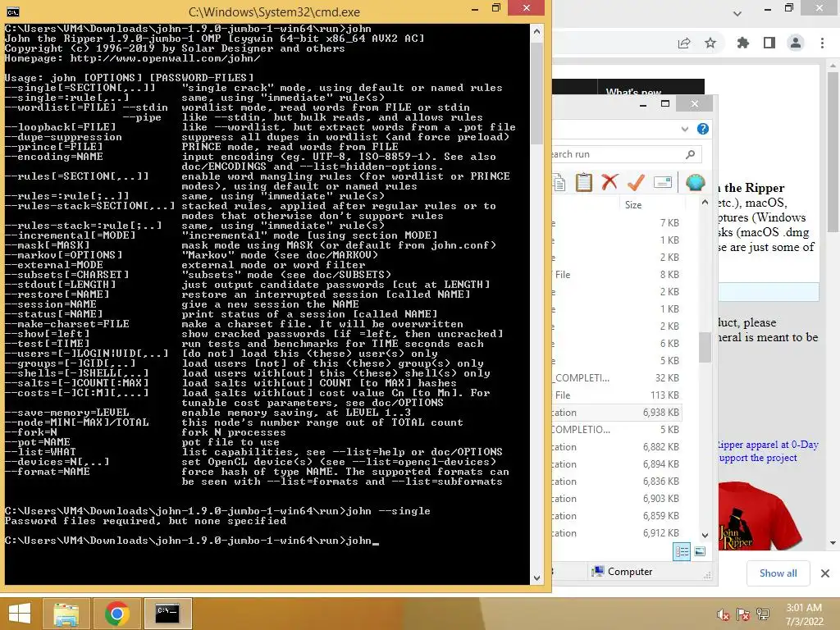Click the 'the Ripper' bold heading on webpage
840x630 pixels.
pyautogui.click(x=754, y=188)
